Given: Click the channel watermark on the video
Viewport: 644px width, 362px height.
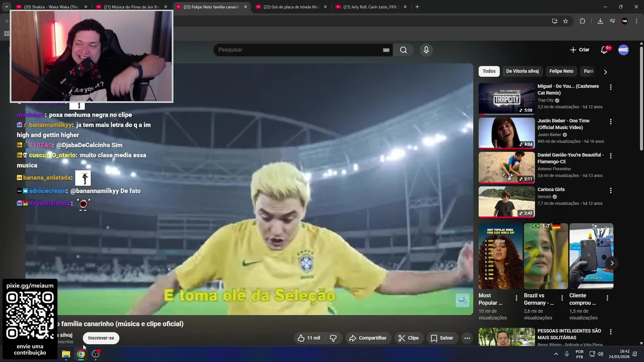Looking at the screenshot, I should click(462, 300).
